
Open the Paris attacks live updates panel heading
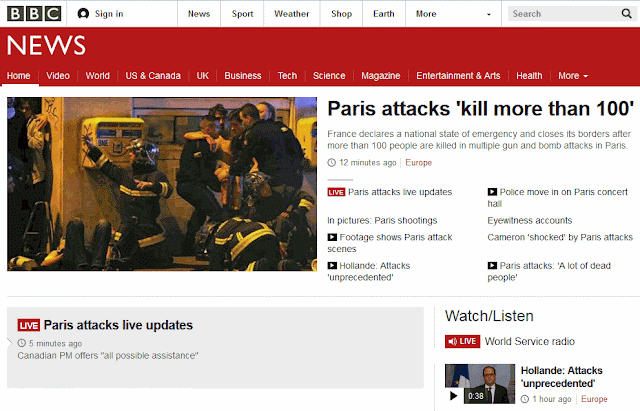click(x=118, y=325)
